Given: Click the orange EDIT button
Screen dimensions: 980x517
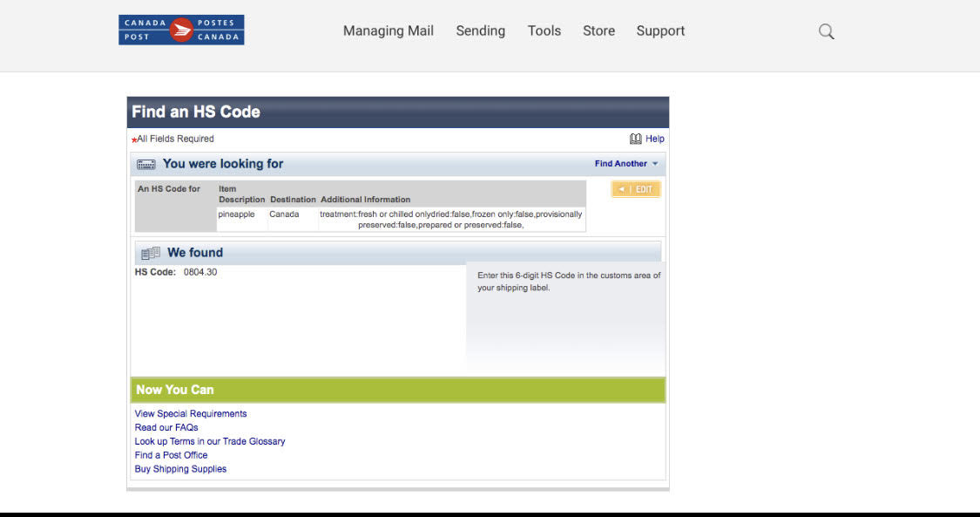Looking at the screenshot, I should tap(636, 189).
